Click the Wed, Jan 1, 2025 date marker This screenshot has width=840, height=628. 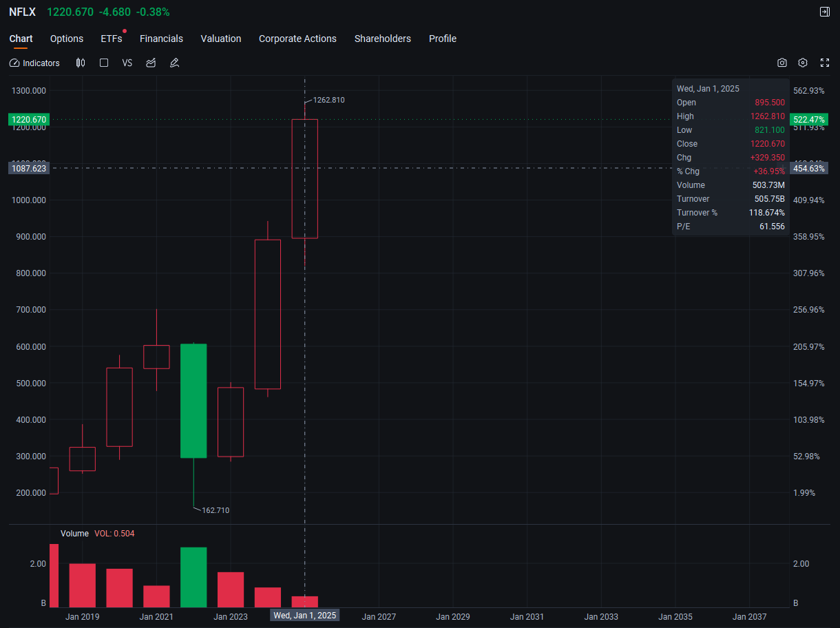[x=304, y=615]
